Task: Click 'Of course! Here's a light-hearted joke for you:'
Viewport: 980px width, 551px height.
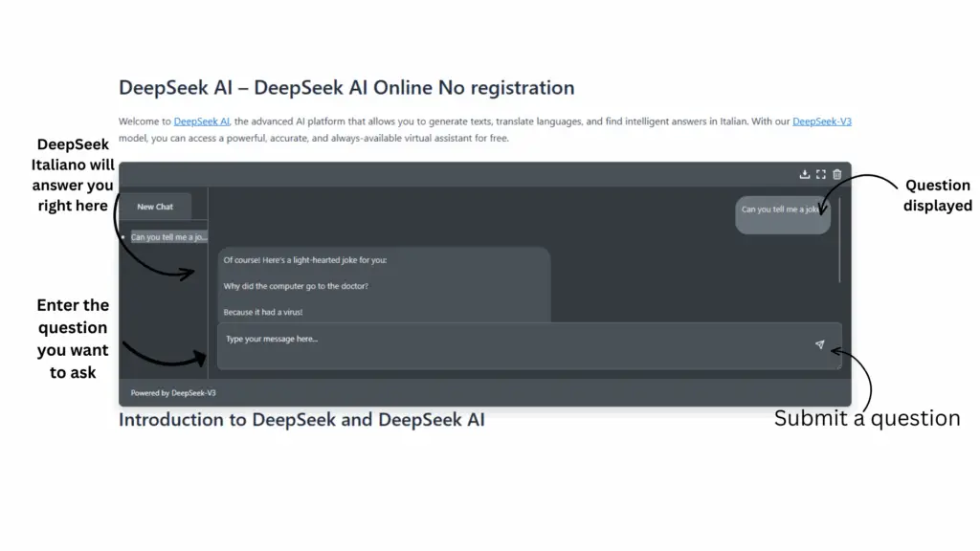Action: click(x=305, y=260)
